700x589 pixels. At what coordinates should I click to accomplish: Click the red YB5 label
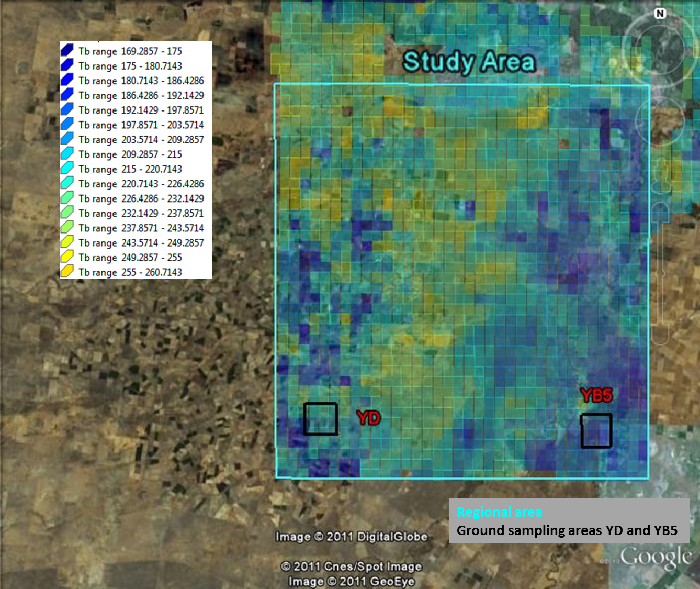click(x=596, y=395)
